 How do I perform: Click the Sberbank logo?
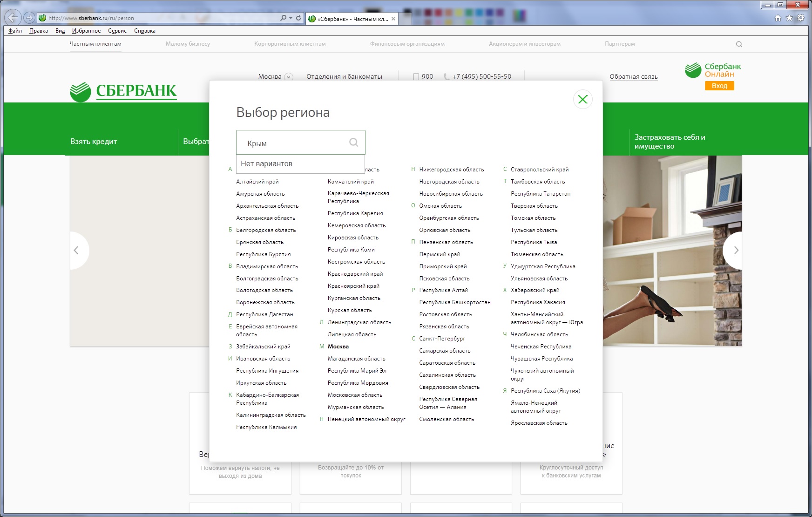click(x=123, y=91)
